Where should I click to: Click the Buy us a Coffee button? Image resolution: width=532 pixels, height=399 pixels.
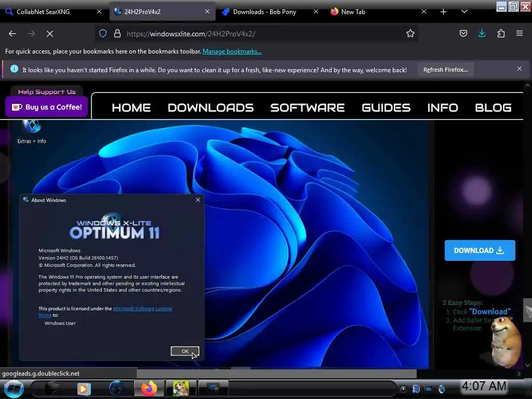46,107
